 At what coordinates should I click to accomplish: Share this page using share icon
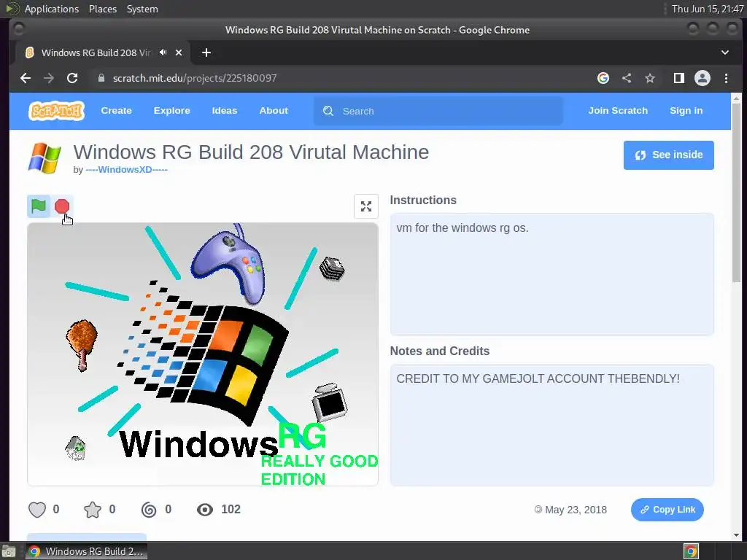point(627,78)
